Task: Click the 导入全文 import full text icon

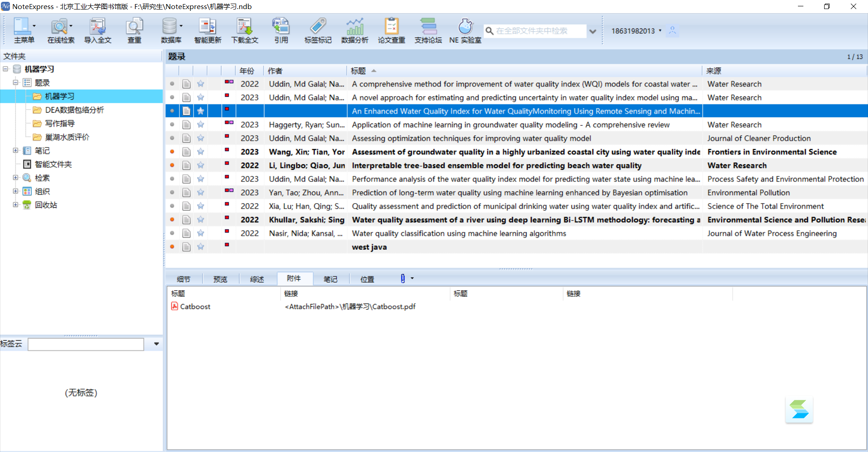Action: pyautogui.click(x=97, y=26)
